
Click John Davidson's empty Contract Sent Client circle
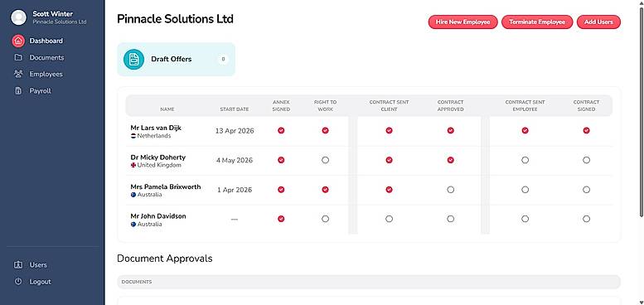(389, 219)
